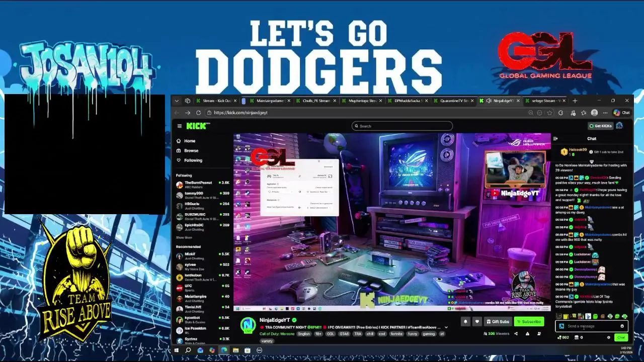644x362 pixels.
Task: Open the Kick hamburger sidebar menu
Action: click(x=179, y=126)
